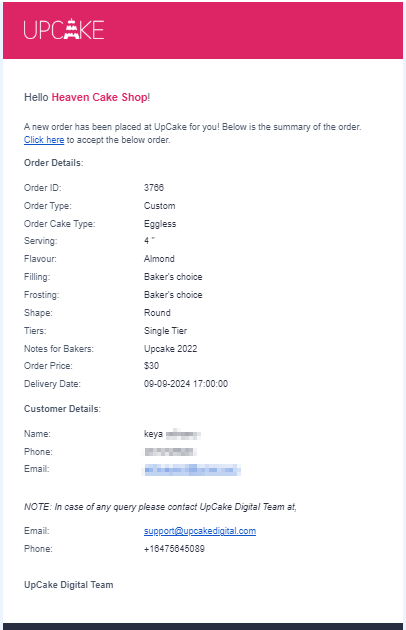
Task: Click the 'Customer Details:' heading
Action: click(62, 409)
